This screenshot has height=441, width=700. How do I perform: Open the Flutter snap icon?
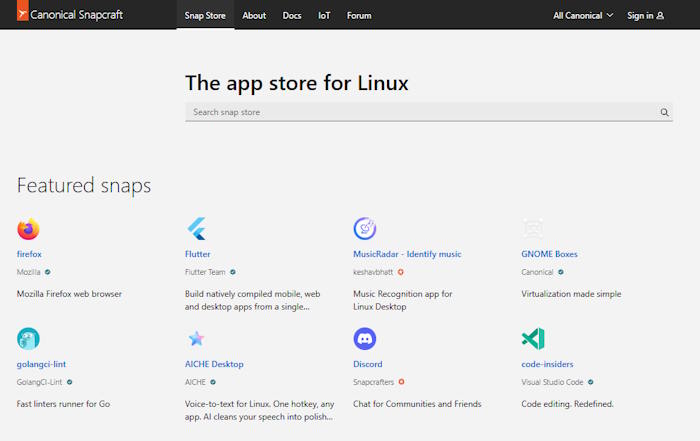[x=196, y=229]
